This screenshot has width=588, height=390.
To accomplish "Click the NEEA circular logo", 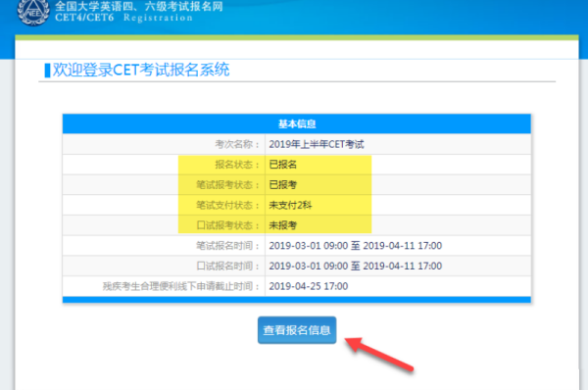I will (x=33, y=12).
